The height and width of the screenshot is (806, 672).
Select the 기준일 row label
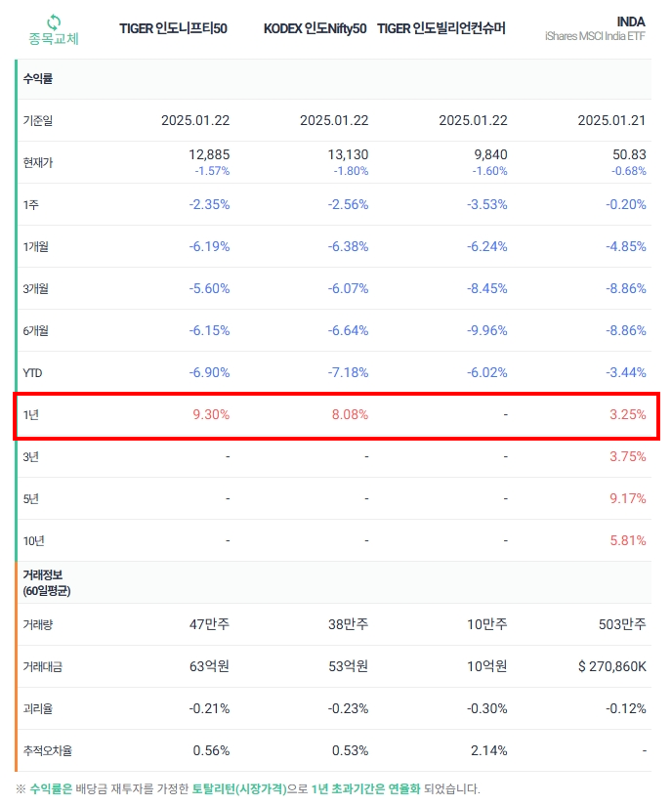pyautogui.click(x=37, y=121)
